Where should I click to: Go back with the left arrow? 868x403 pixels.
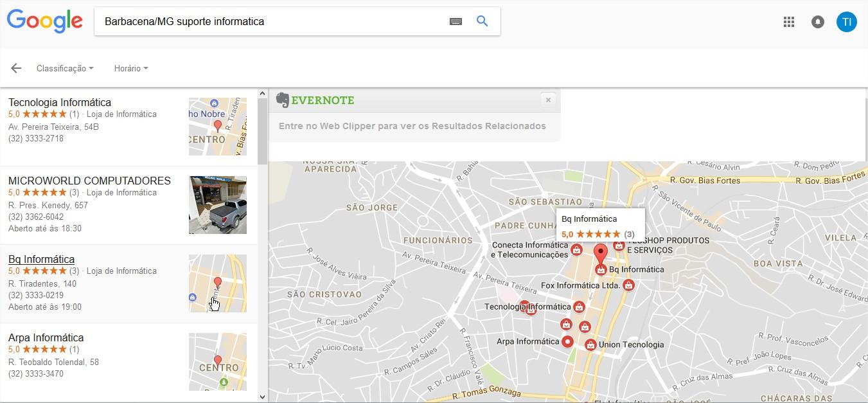tap(16, 68)
